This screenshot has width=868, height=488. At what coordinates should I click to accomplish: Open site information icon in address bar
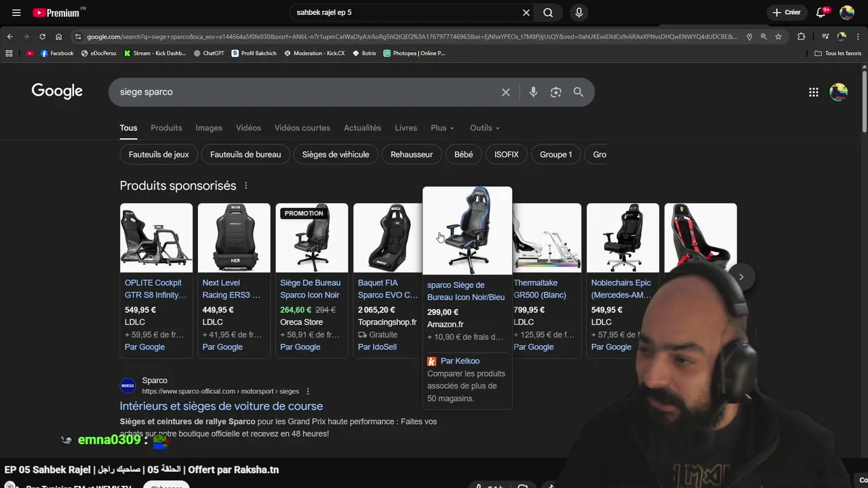tap(78, 37)
